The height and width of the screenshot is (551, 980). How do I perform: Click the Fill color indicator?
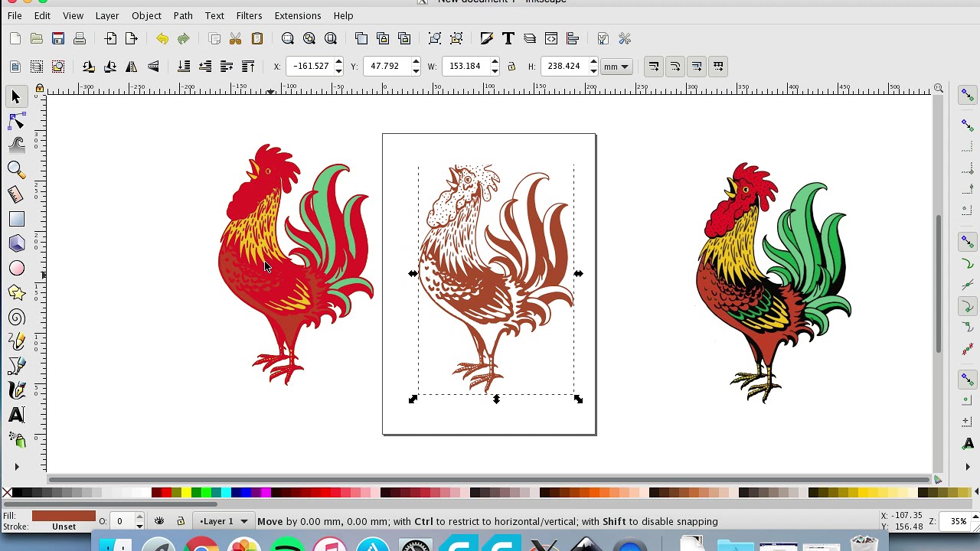point(64,516)
